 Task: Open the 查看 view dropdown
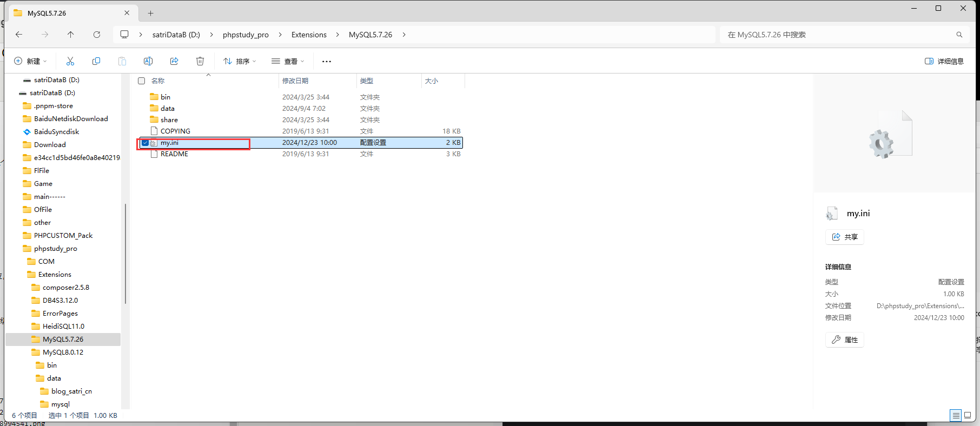(288, 61)
